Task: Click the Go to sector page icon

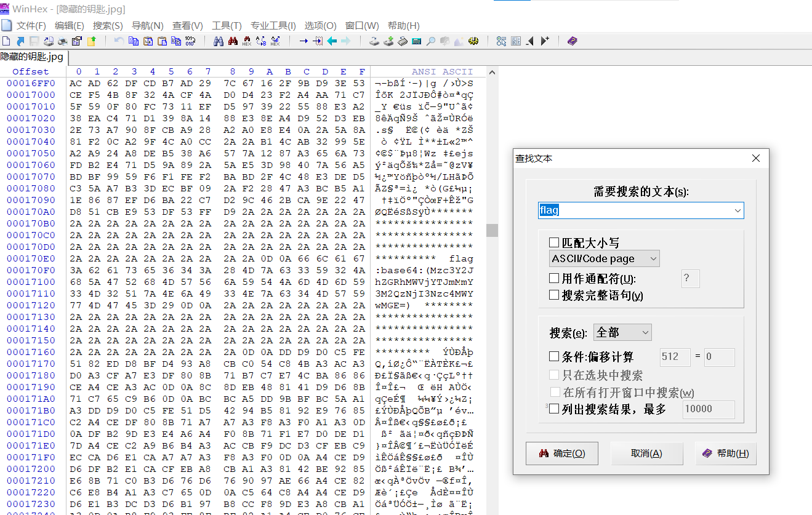Action: (x=317, y=41)
